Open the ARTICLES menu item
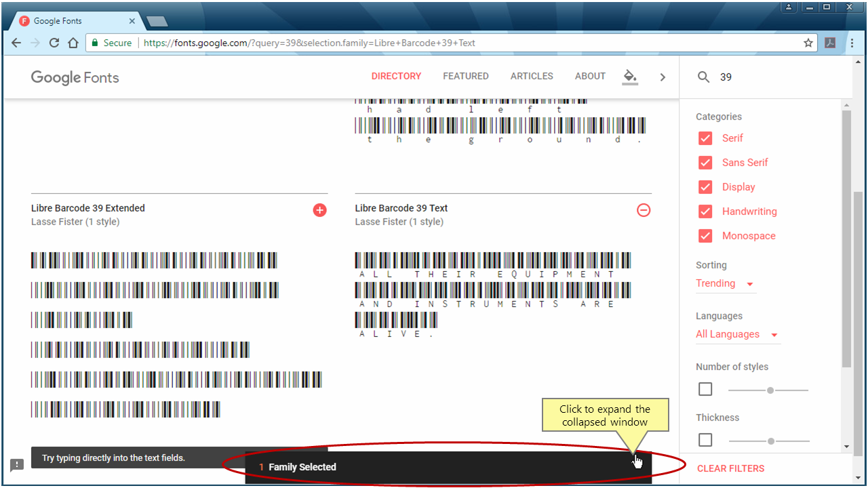The height and width of the screenshot is (488, 868). 532,76
